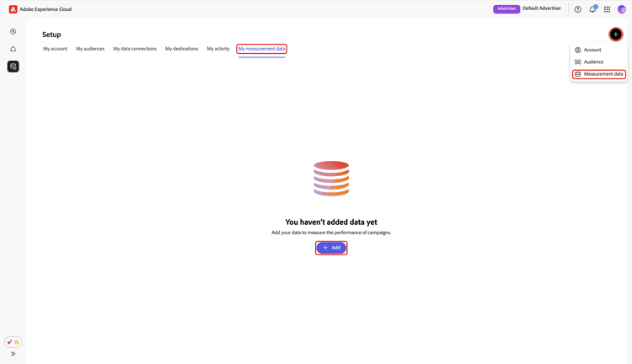Click the purple Advertiser badge
The width and height of the screenshot is (632, 364).
point(506,9)
